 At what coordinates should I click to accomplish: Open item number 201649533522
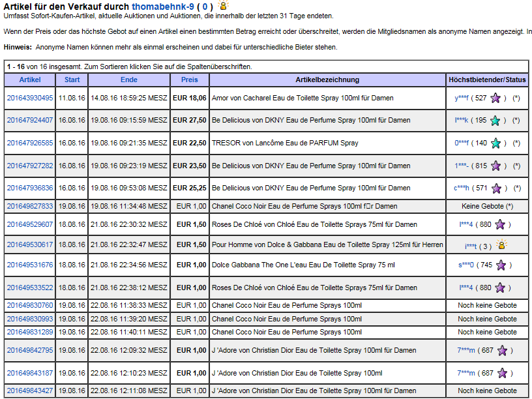(x=30, y=288)
